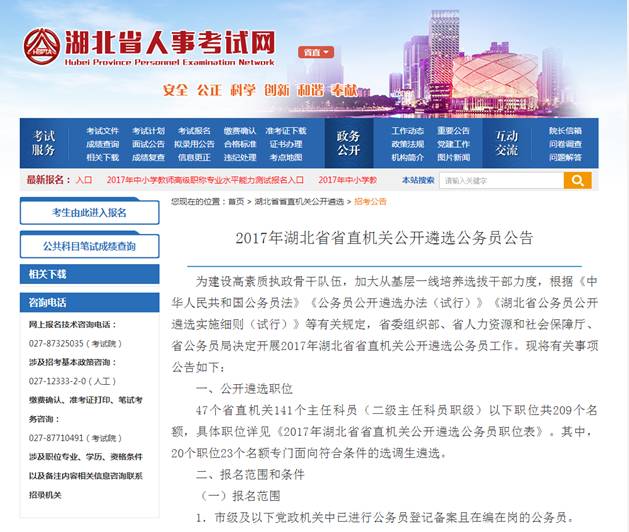
Task: Open the 准考证下载 link
Action: pyautogui.click(x=287, y=131)
